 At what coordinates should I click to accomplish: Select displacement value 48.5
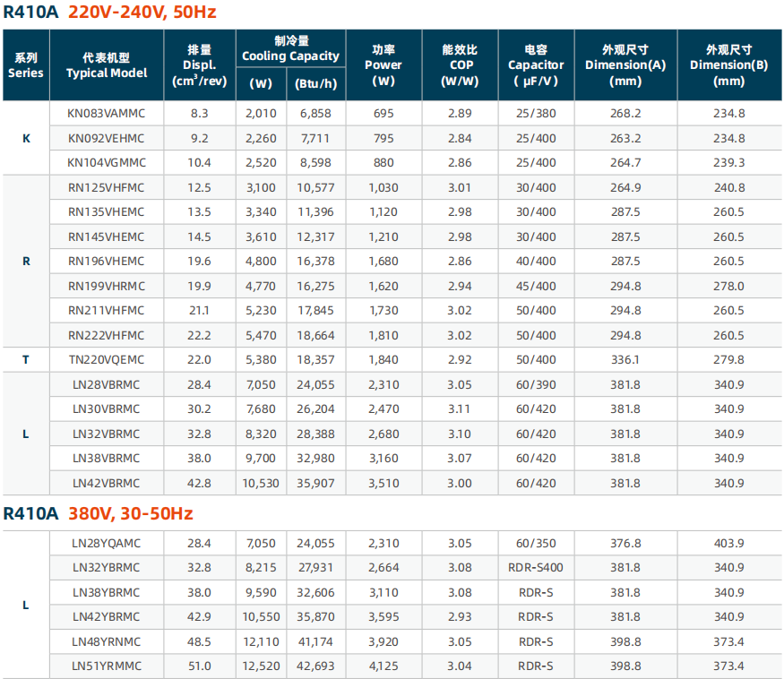(199, 642)
